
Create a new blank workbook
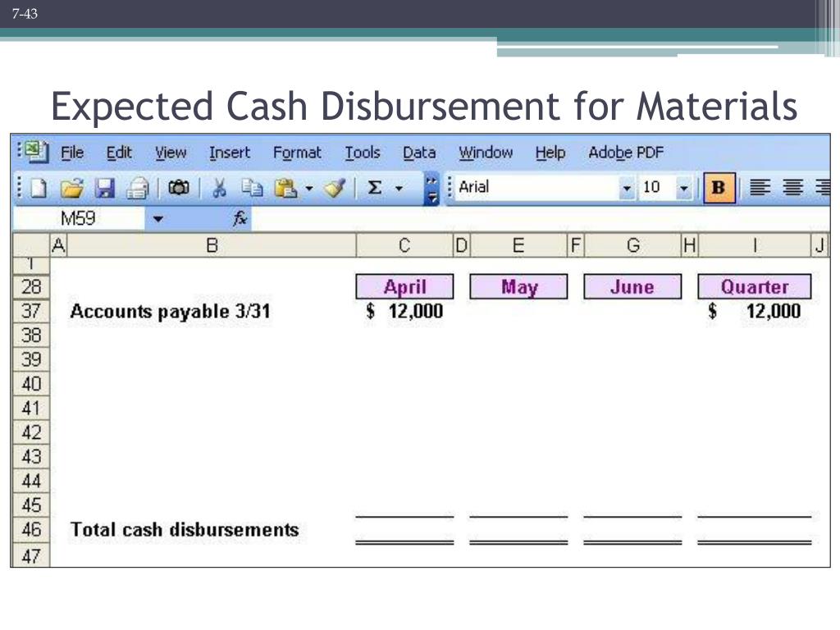click(39, 188)
